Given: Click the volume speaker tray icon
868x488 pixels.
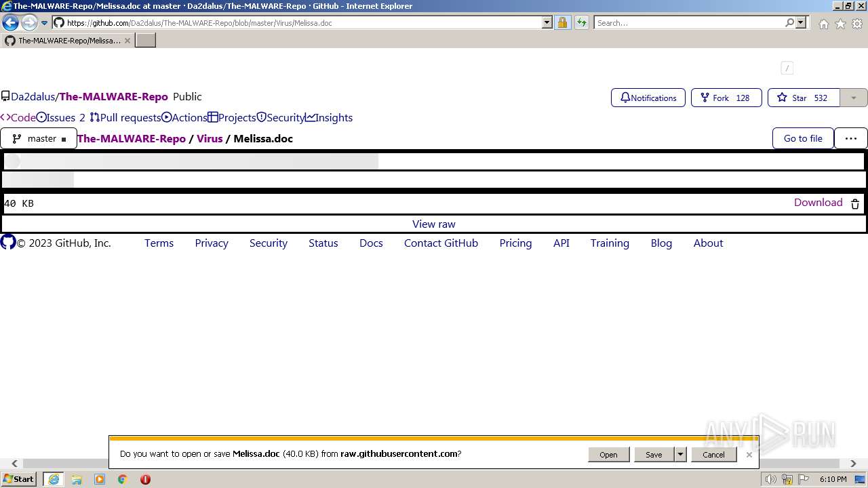Looking at the screenshot, I should 771,479.
